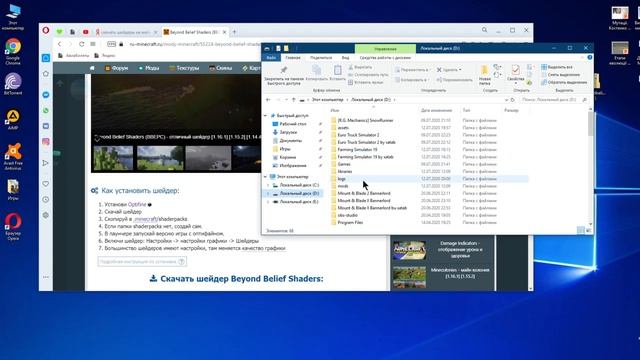Open the Delete (Удалить) dropdown arrow
This screenshot has height=360, width=640.
click(460, 70)
